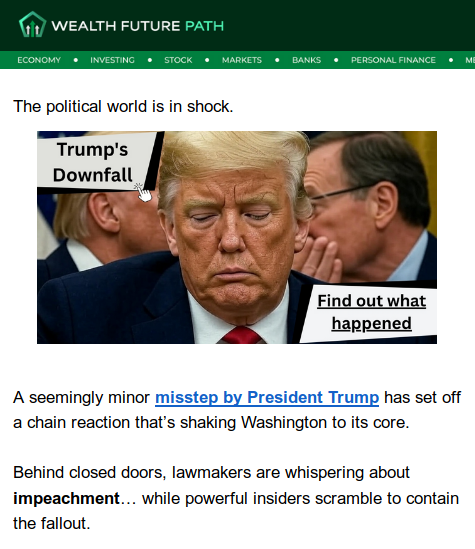The image size is (475, 549).
Task: Click the hand cursor icon on image
Action: click(x=143, y=192)
